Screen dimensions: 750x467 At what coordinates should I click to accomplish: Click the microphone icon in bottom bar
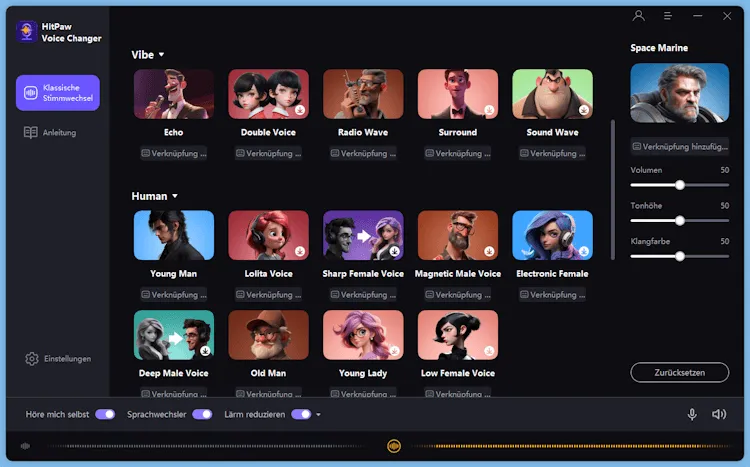692,414
